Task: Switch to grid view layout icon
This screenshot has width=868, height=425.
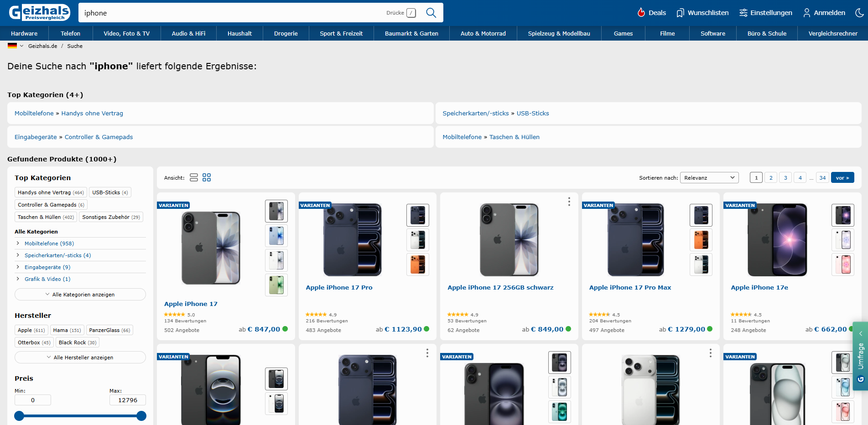Action: tap(207, 177)
